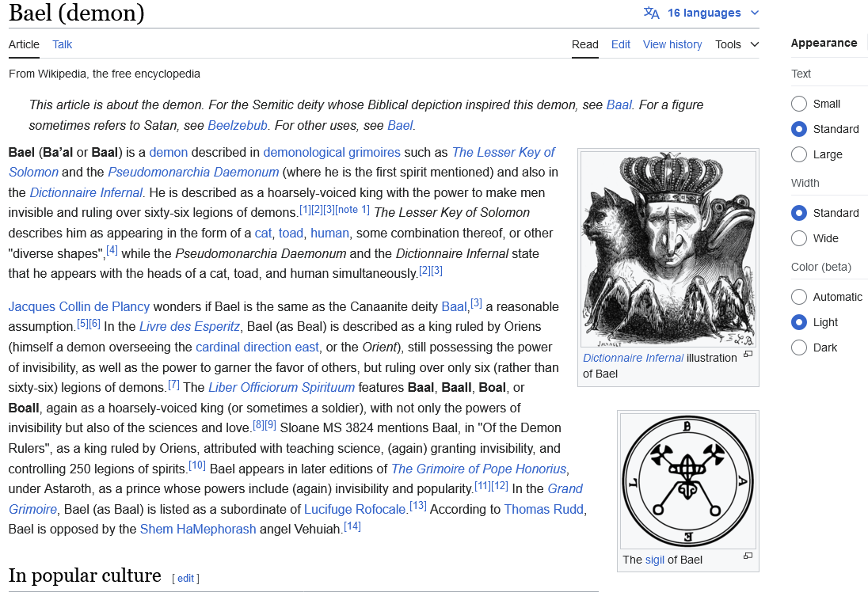Jump to citation 13

tap(418, 505)
